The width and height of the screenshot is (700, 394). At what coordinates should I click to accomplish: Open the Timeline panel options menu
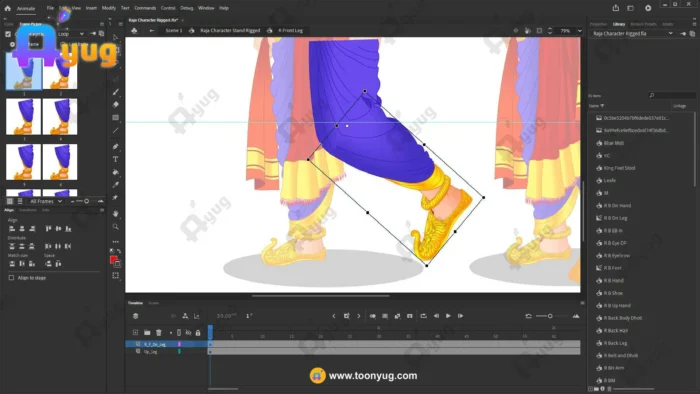pyautogui.click(x=582, y=303)
